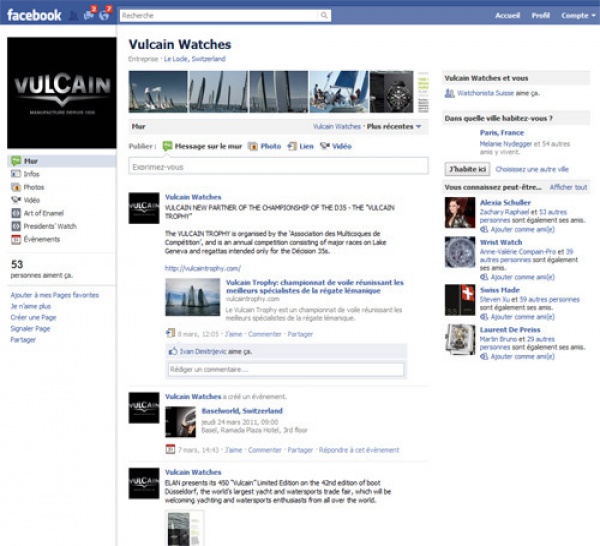Click Ajouter à mes Pages favorites

click(55, 295)
